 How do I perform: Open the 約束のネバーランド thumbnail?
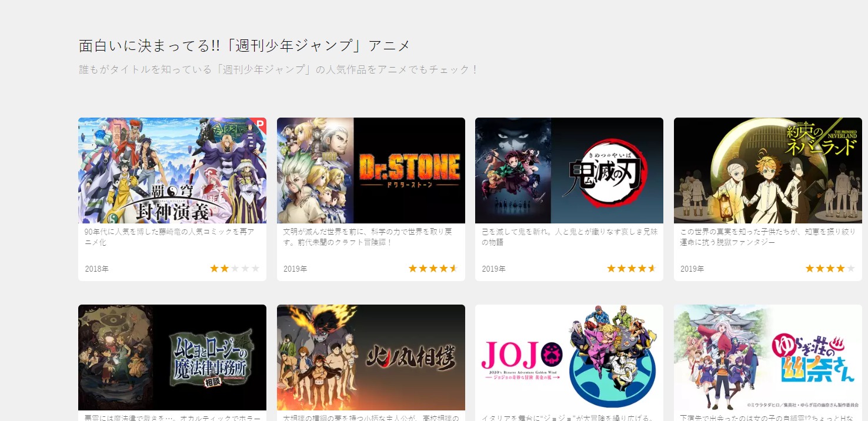[768, 171]
